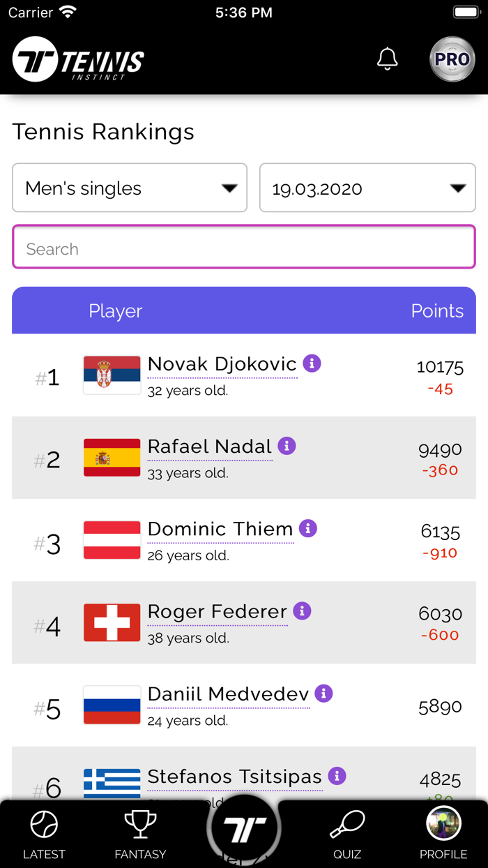The image size is (488, 868).
Task: Show info about Novak Djokovic
Action: click(312, 364)
